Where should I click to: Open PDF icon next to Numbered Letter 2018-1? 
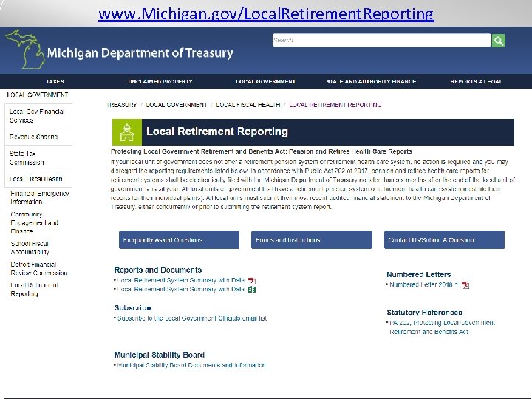click(465, 285)
